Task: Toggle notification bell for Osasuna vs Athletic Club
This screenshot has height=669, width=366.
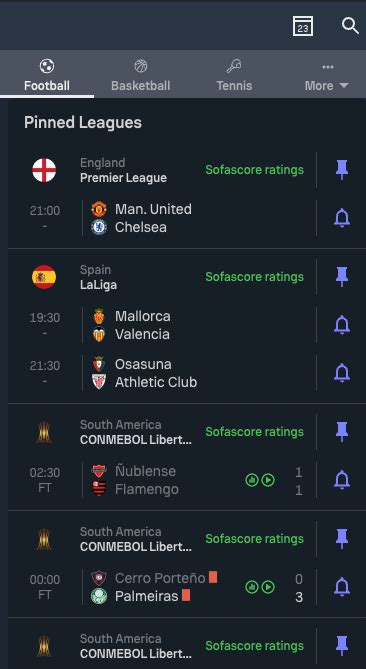Action: [342, 373]
